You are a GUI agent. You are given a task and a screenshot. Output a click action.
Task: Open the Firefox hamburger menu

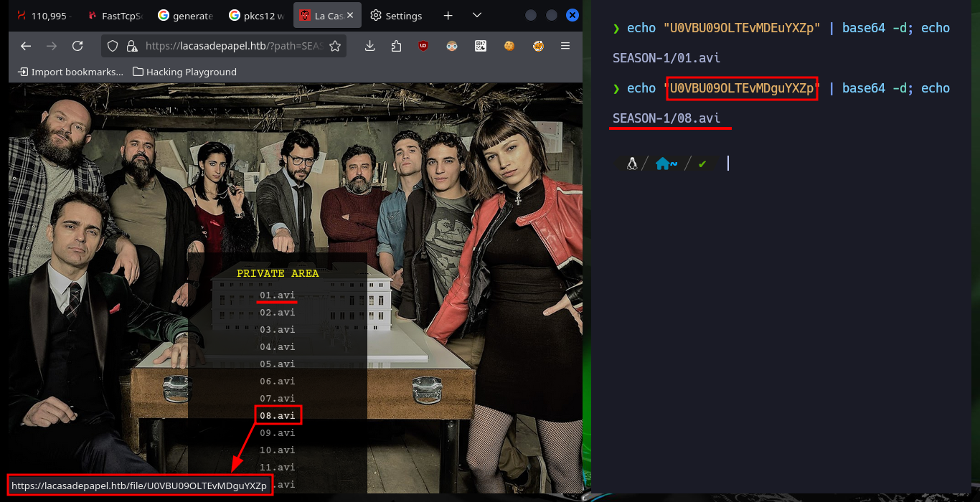pyautogui.click(x=565, y=46)
